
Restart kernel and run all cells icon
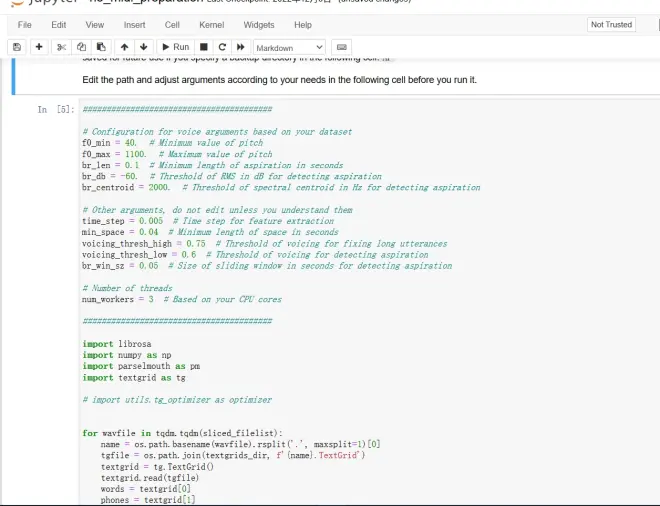[240, 47]
